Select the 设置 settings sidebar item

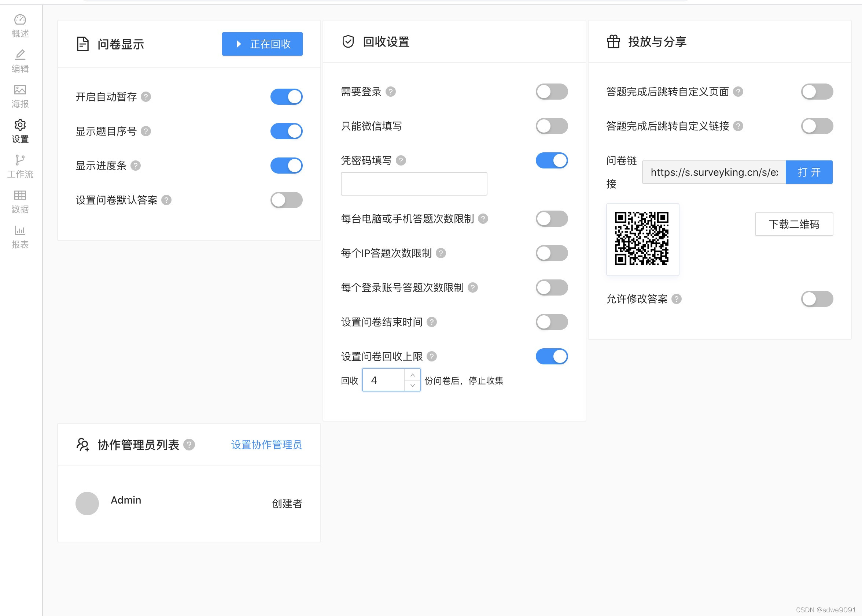point(20,131)
